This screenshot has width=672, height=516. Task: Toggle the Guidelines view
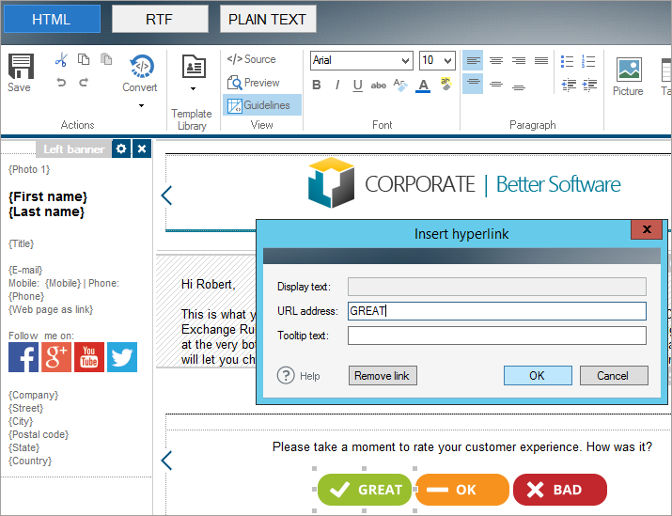pyautogui.click(x=260, y=105)
